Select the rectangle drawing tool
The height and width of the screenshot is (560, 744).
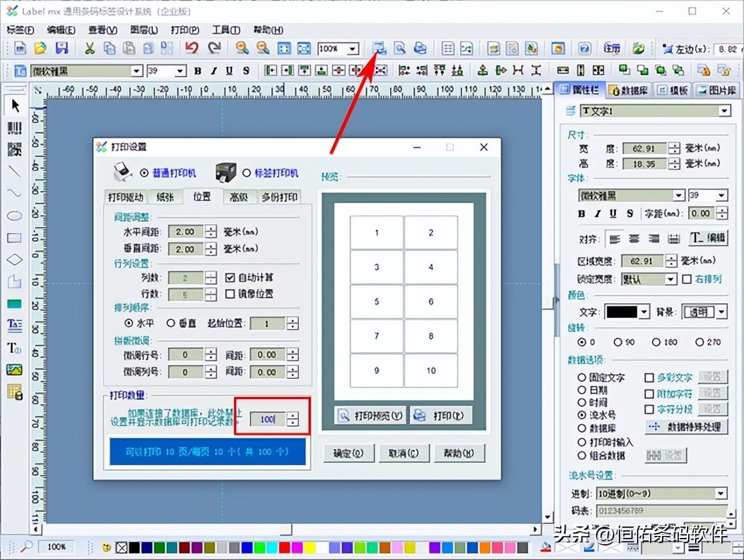(15, 238)
